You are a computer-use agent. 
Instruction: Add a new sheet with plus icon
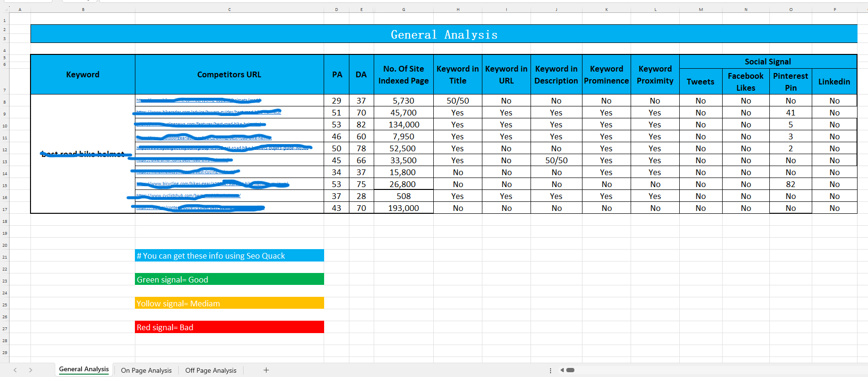click(x=266, y=370)
